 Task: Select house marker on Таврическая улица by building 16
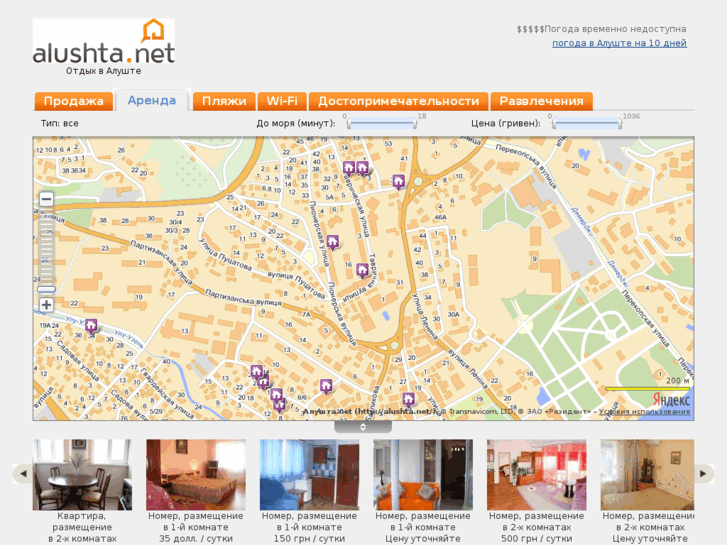point(362,270)
